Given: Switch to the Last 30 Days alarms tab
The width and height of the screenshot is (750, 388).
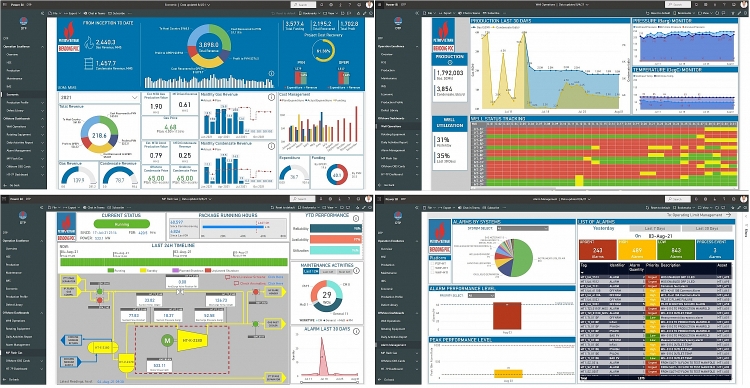Looking at the screenshot, I should [x=708, y=229].
